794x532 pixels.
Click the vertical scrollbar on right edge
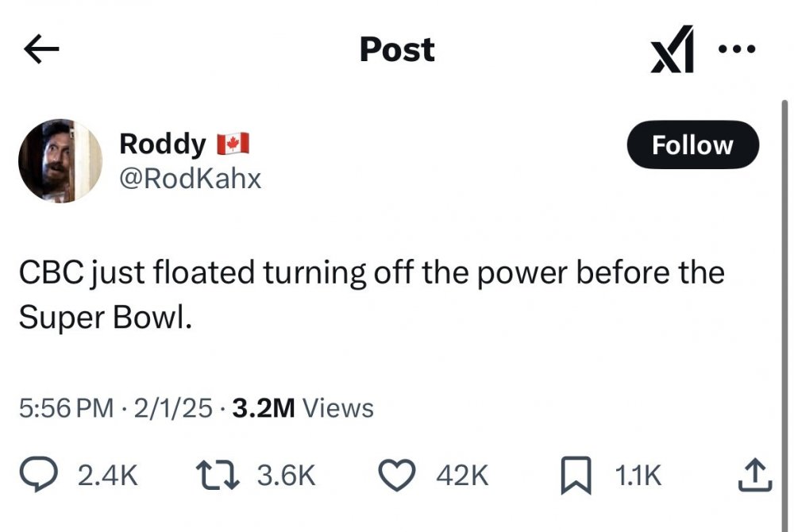coord(785,238)
